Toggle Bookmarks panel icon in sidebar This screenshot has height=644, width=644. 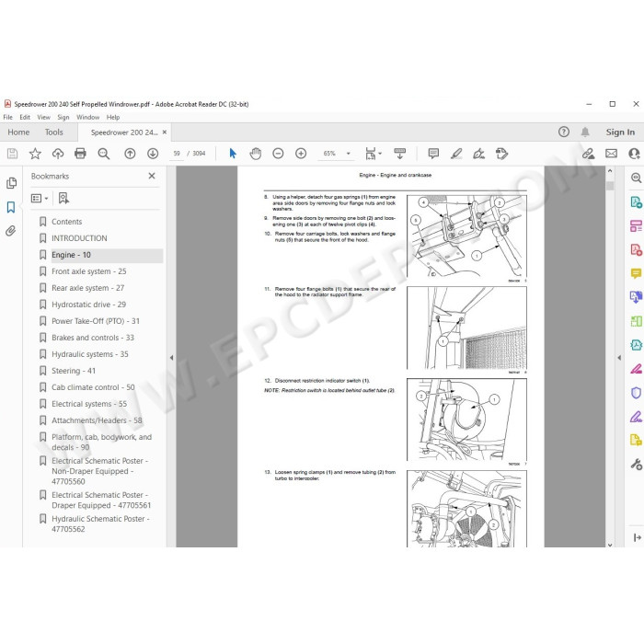coord(11,207)
